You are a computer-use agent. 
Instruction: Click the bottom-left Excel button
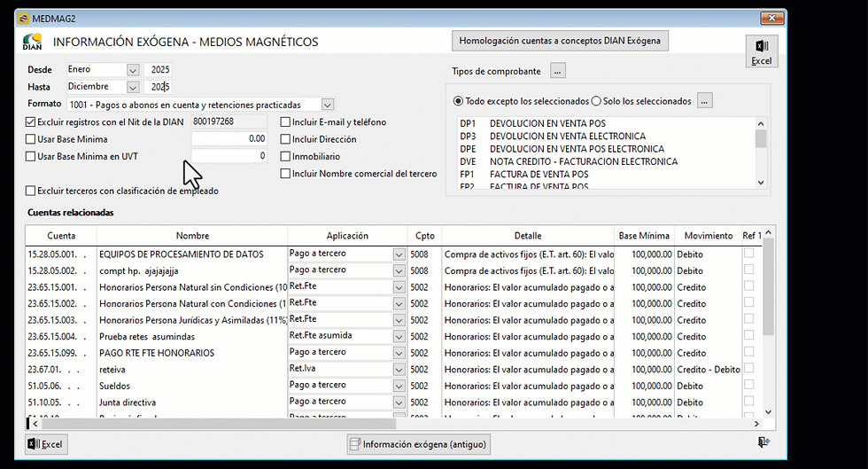[x=46, y=444]
